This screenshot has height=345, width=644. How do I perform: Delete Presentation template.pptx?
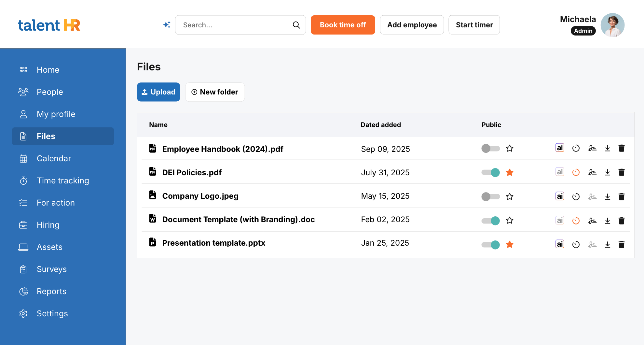[622, 244]
